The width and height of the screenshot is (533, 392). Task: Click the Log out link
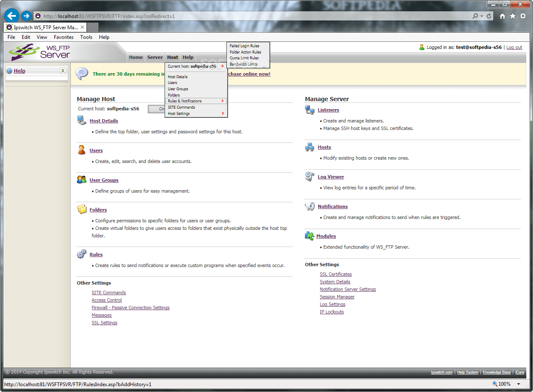[x=514, y=48]
